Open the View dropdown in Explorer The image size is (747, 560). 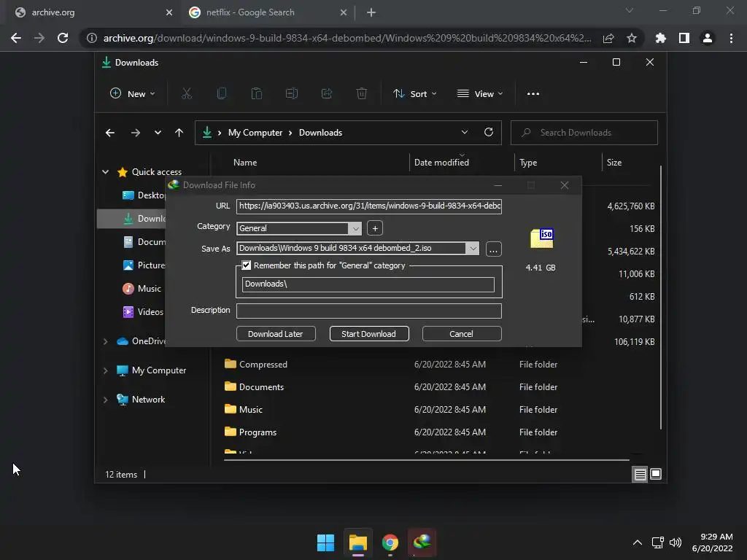480,94
